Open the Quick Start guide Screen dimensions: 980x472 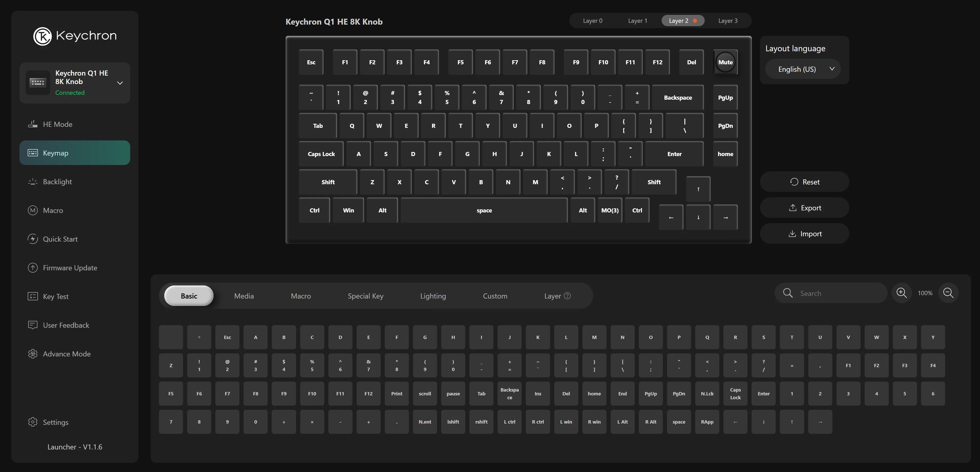click(60, 239)
